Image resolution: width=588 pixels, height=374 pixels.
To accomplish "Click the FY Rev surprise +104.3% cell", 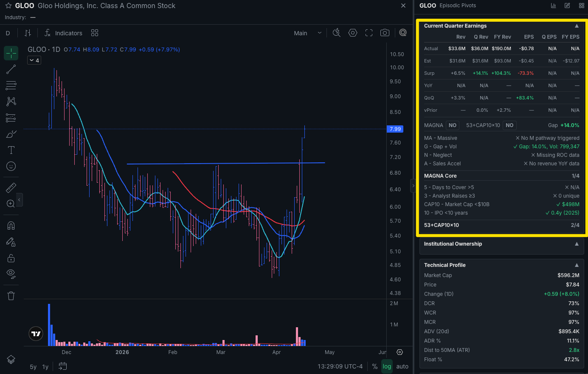I will tap(501, 73).
